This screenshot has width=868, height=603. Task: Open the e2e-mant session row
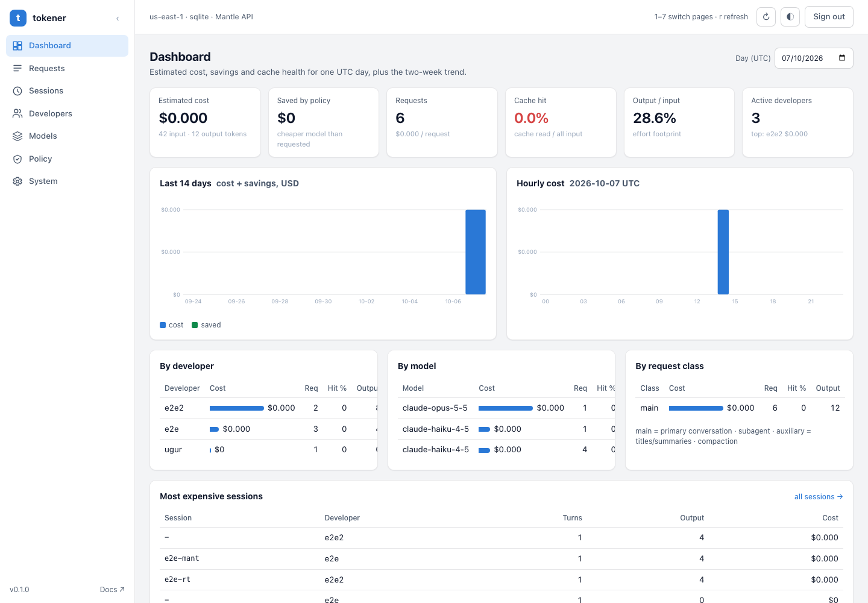point(502,559)
